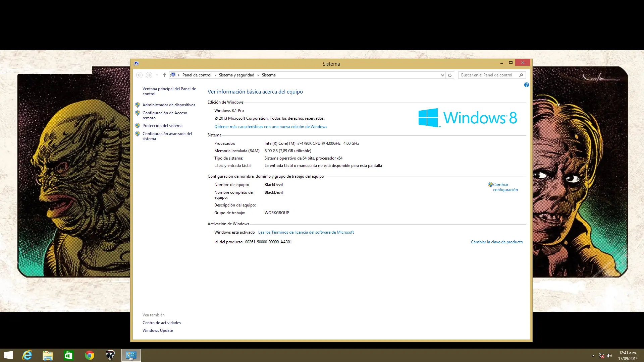
Task: Click the search magnifier icon
Action: click(521, 75)
